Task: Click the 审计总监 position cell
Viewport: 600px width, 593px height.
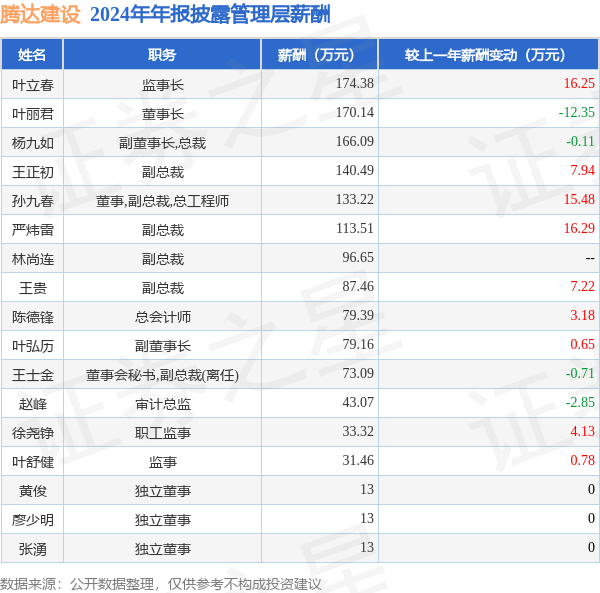Action: pyautogui.click(x=163, y=404)
